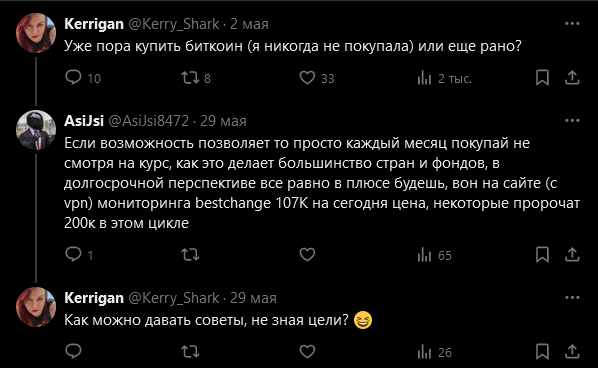Reply to AsiJsi's tweet with 1 comment
598x368 pixels.
73,254
